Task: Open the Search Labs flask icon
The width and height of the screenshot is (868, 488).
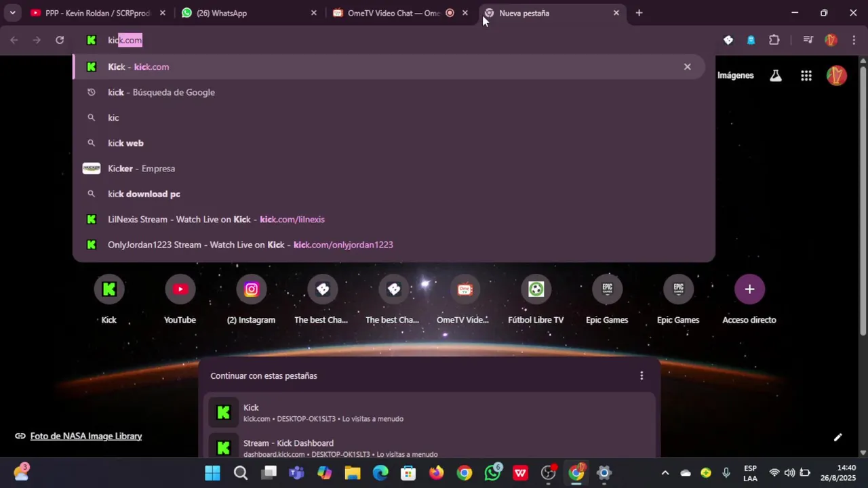Action: (x=776, y=76)
